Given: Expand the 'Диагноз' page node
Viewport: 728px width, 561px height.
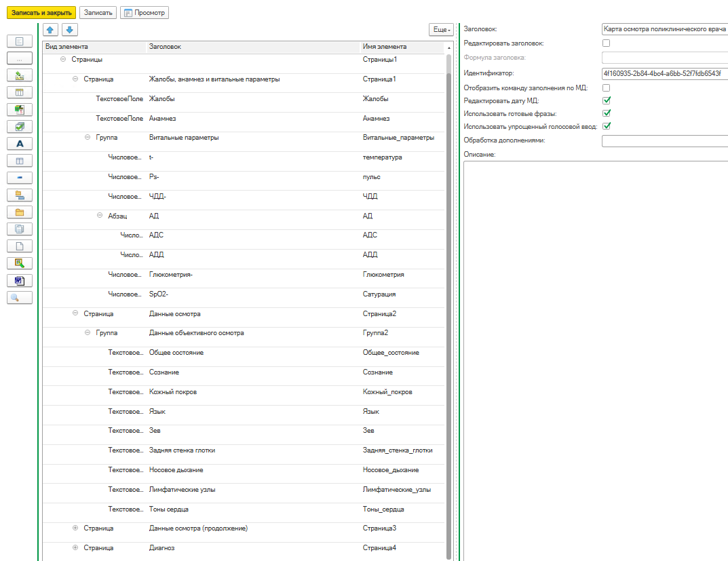Looking at the screenshot, I should tap(75, 547).
